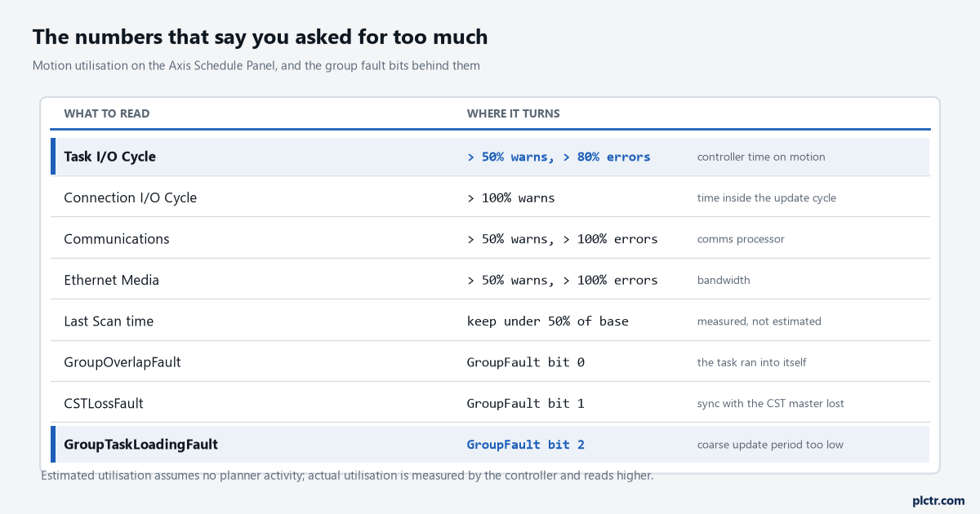Select the "Ethernet Media" row label
The image size is (980, 514).
112,280
